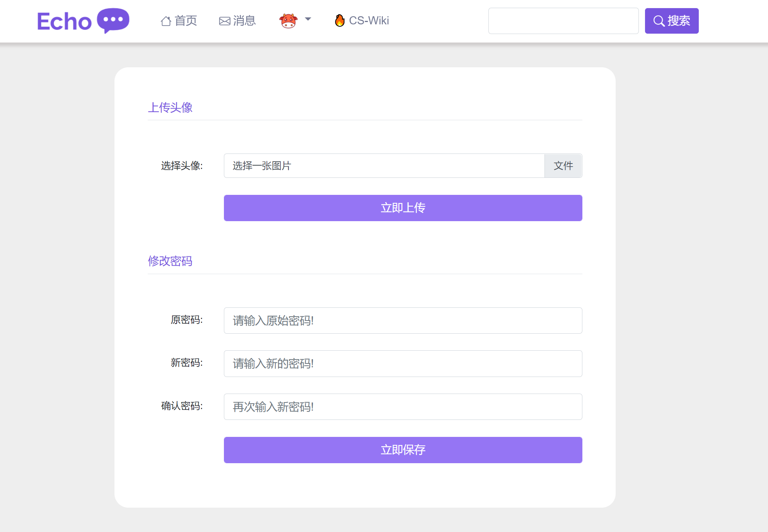
Task: Open CS-Wiki via the flame icon
Action: pyautogui.click(x=340, y=20)
